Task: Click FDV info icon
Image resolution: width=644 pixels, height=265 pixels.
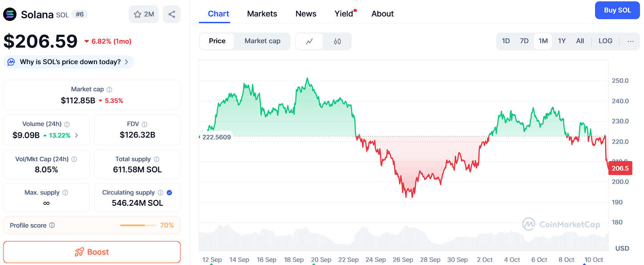Action: [x=144, y=124]
